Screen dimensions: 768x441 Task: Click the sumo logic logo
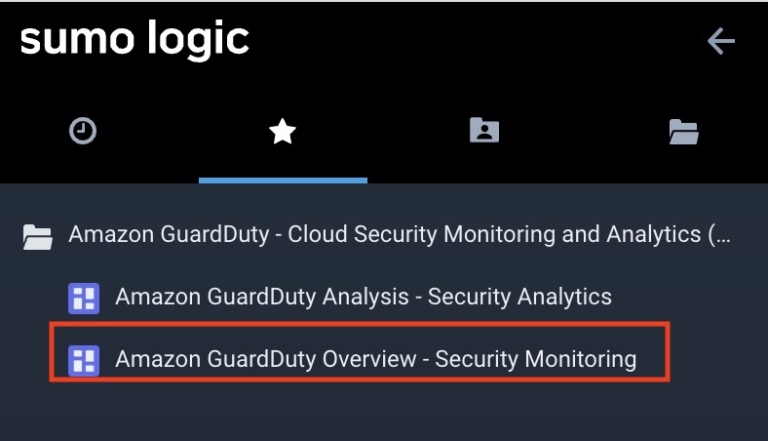[x=134, y=40]
